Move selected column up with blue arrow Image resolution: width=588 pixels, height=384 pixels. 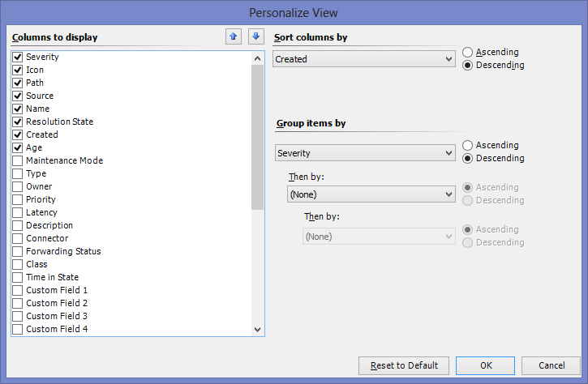click(x=234, y=36)
